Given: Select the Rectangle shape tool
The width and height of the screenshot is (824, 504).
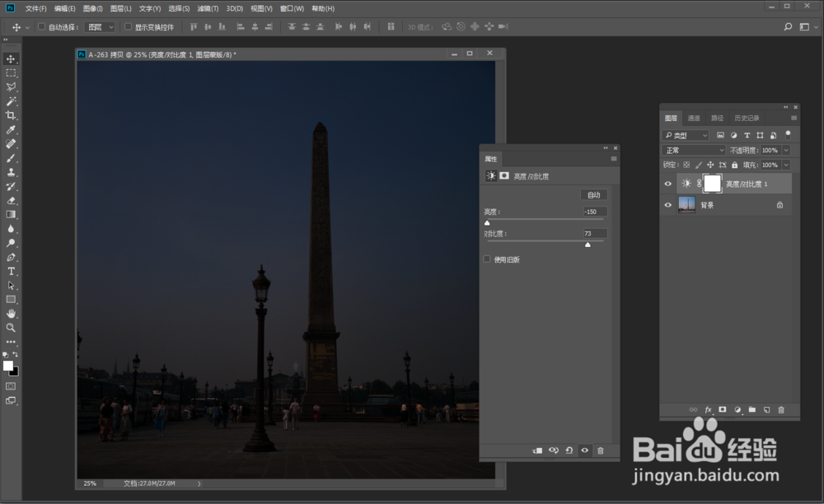Looking at the screenshot, I should (11, 300).
